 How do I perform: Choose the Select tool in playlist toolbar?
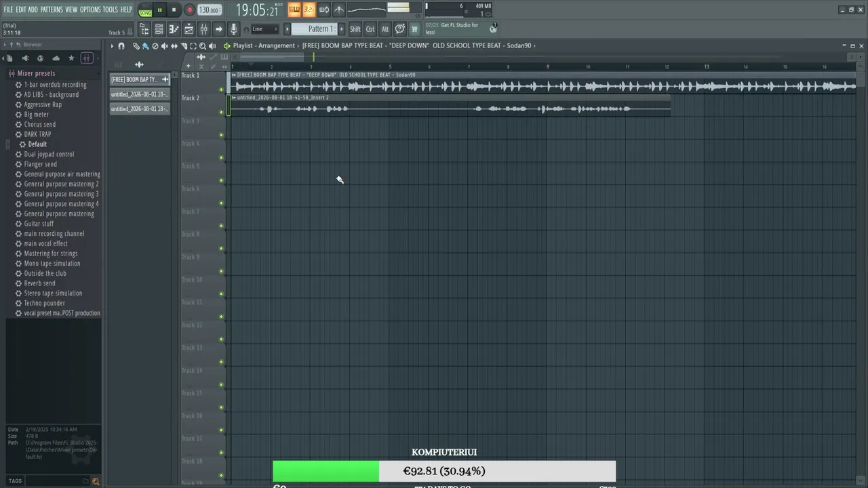point(193,46)
